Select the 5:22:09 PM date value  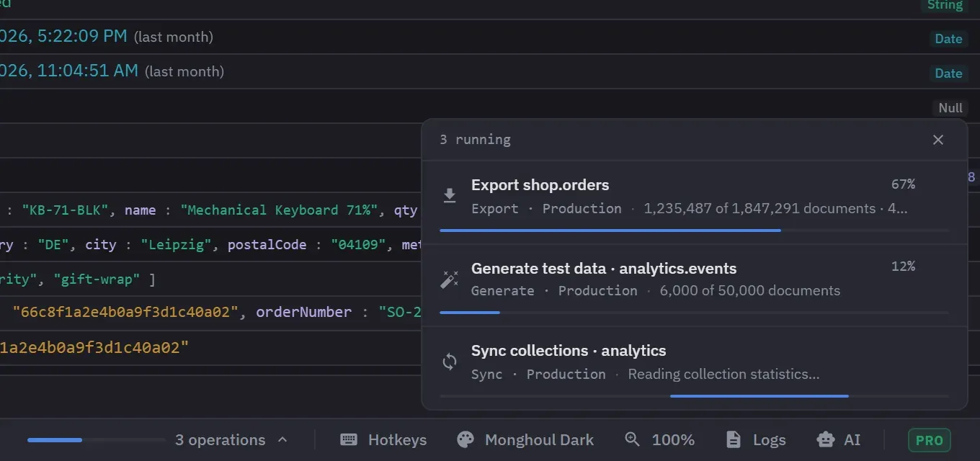(63, 36)
